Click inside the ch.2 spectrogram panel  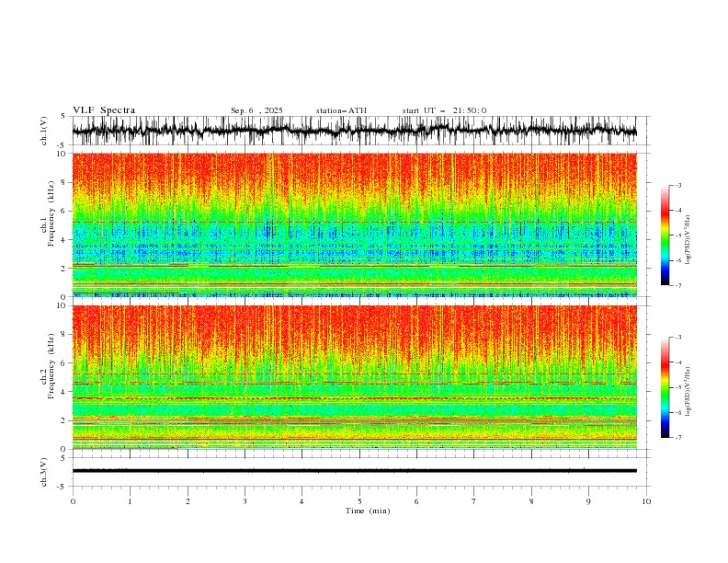point(354,377)
